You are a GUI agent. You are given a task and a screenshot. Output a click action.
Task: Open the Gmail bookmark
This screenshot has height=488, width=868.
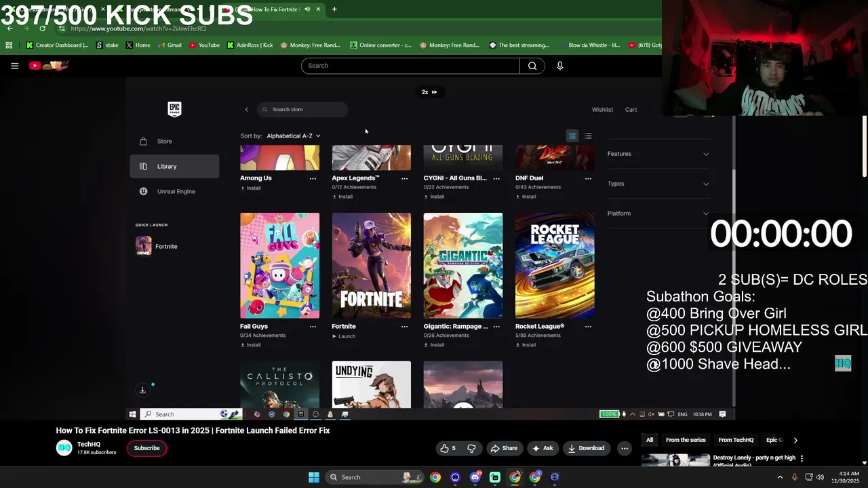(170, 45)
